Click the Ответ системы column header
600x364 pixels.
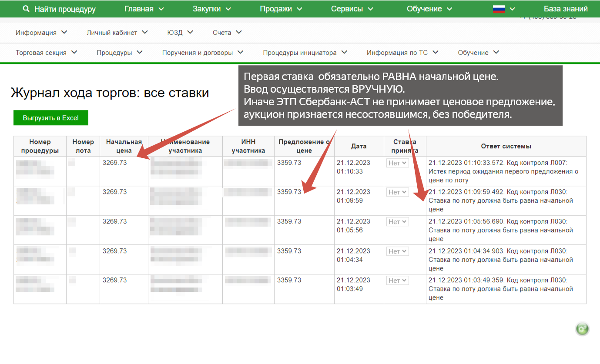pyautogui.click(x=506, y=146)
